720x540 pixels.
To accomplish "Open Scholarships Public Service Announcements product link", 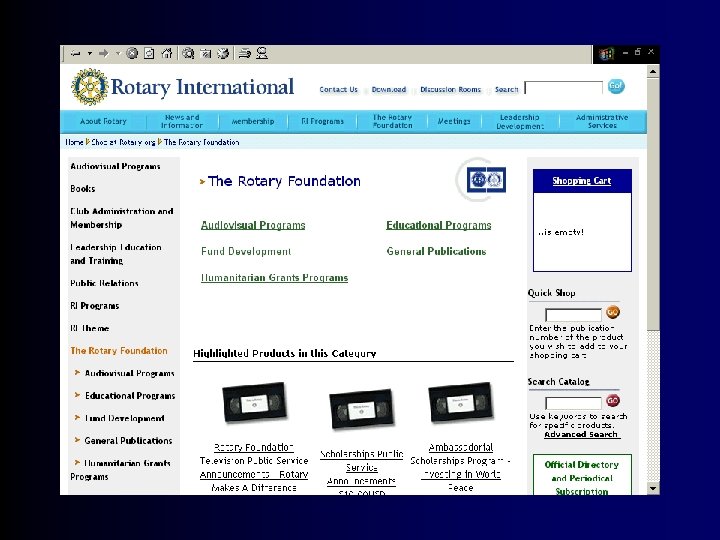I will 361,474.
